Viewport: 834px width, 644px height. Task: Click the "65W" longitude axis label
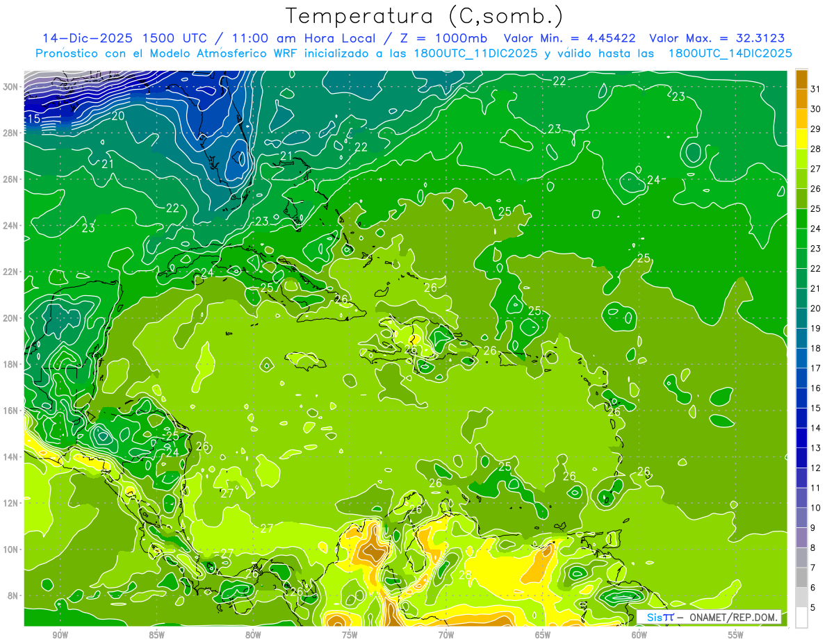point(543,635)
